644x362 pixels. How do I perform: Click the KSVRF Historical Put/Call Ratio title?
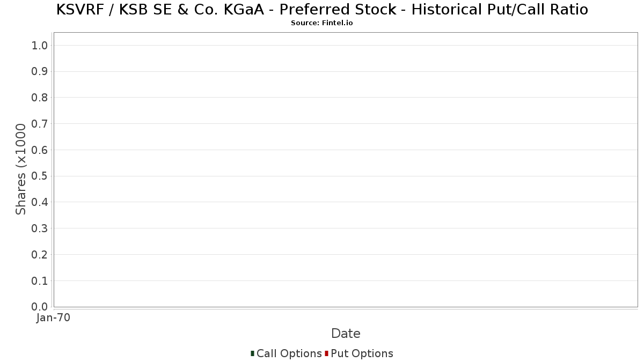click(x=322, y=10)
